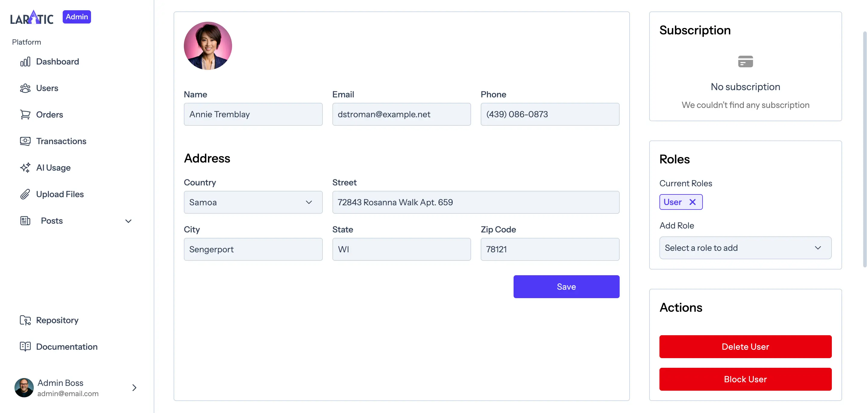Click the Admin badge
Screen dimensions: 868x413
click(x=77, y=17)
